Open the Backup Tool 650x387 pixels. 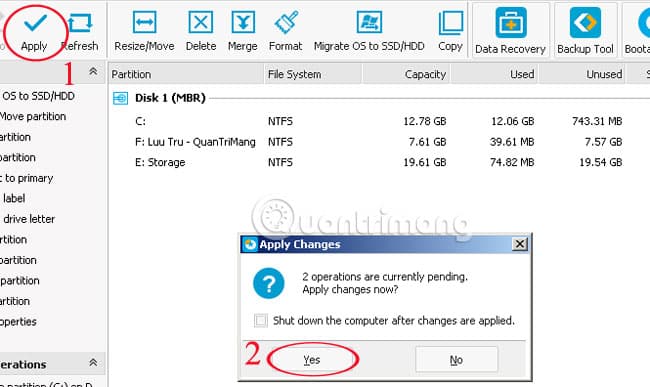(x=585, y=23)
